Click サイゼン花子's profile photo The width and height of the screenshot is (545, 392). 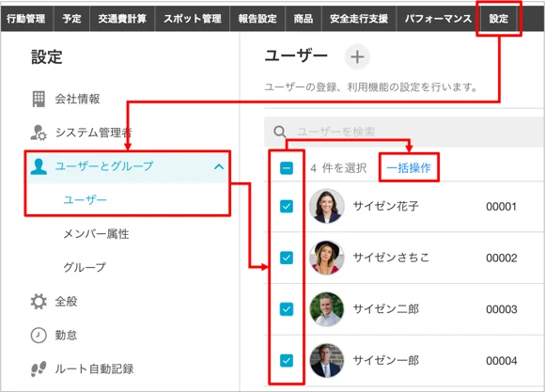327,206
